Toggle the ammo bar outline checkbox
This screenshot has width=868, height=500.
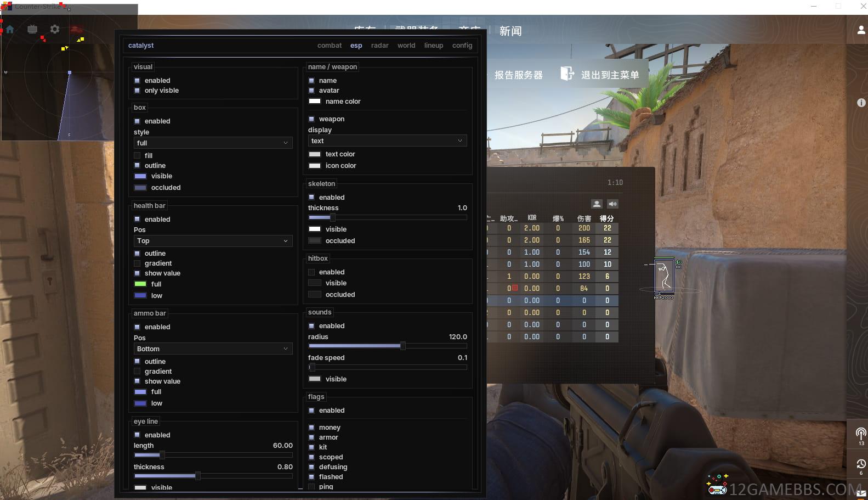tap(137, 362)
